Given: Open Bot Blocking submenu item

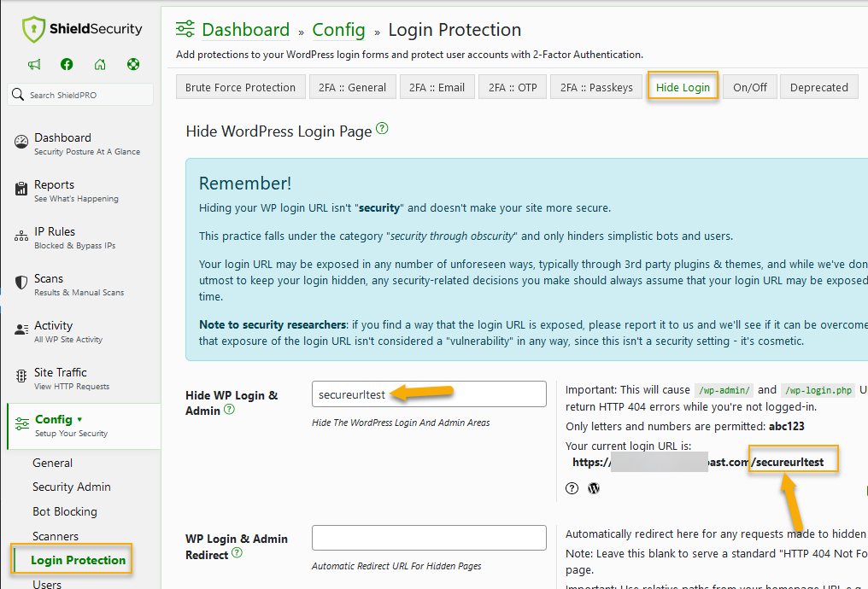Looking at the screenshot, I should (x=65, y=511).
